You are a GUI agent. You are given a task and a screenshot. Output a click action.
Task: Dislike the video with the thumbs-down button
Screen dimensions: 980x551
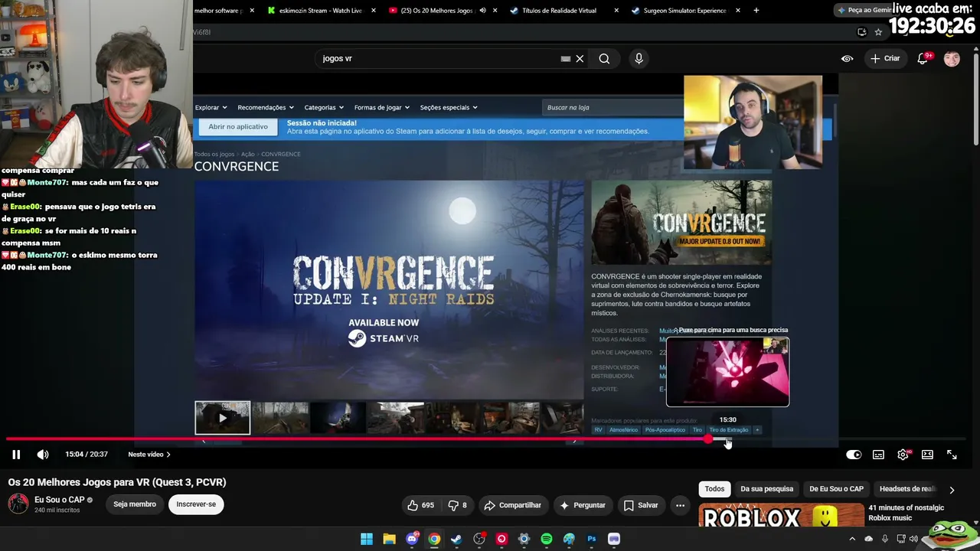click(457, 505)
